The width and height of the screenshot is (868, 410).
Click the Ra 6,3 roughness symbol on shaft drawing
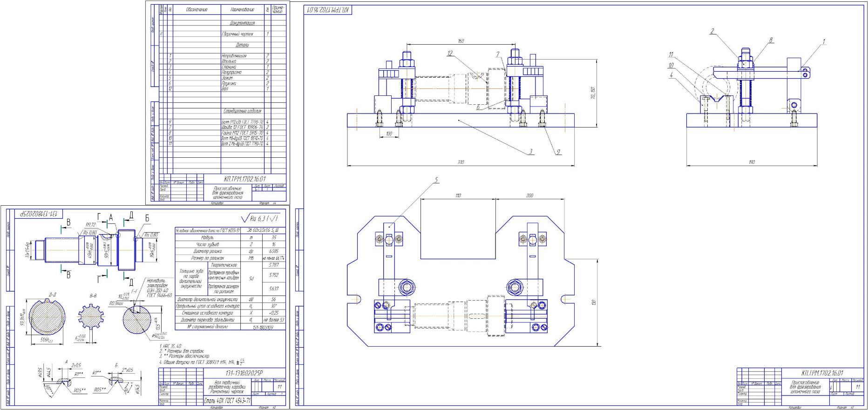click(260, 218)
